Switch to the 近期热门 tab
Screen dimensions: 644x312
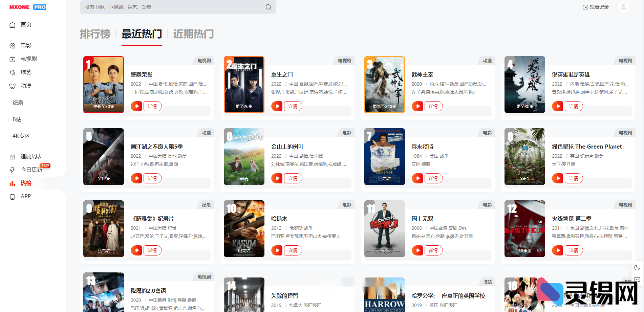(x=193, y=34)
